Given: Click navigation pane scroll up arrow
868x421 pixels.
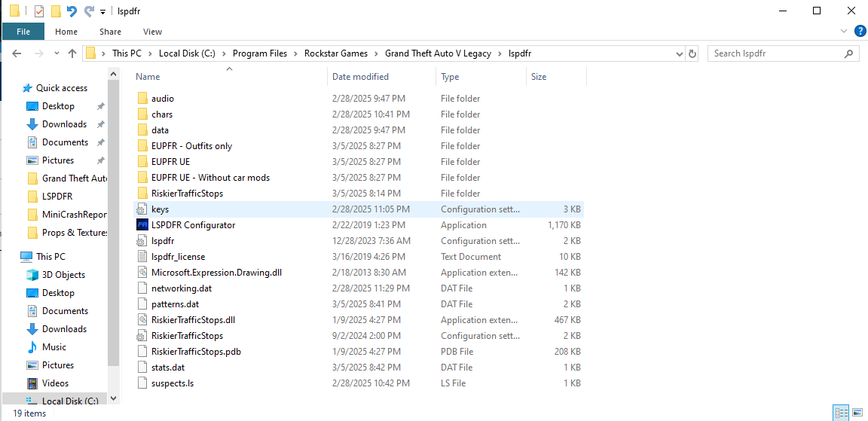Looking at the screenshot, I should (114, 74).
